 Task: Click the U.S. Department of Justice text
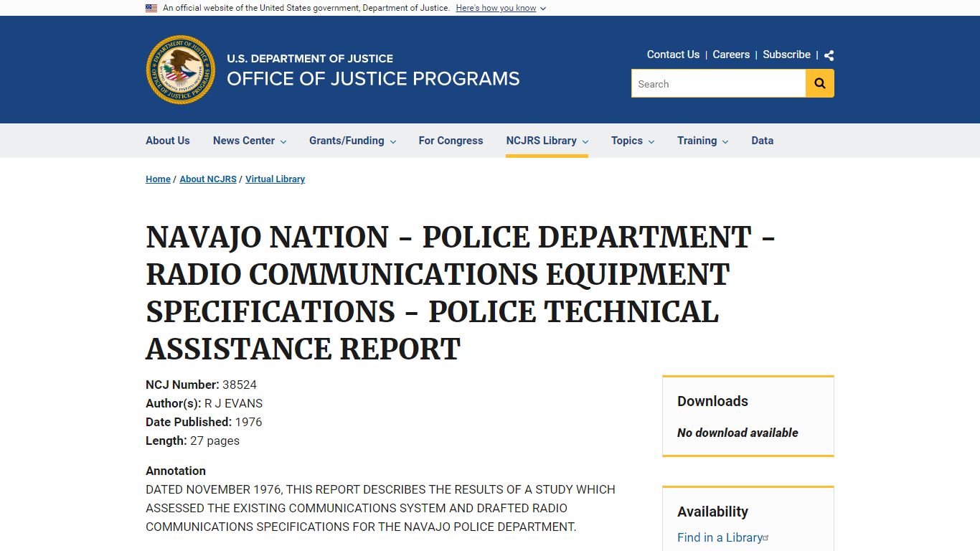[310, 59]
